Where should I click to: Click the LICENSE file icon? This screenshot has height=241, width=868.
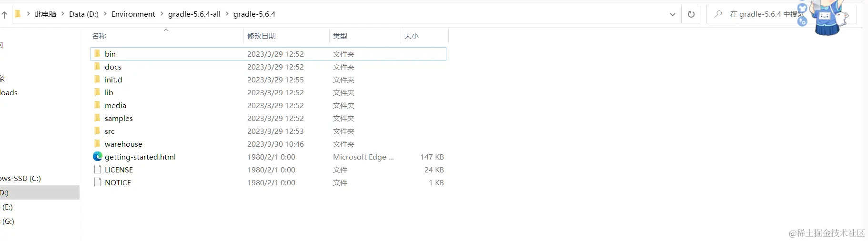click(98, 169)
